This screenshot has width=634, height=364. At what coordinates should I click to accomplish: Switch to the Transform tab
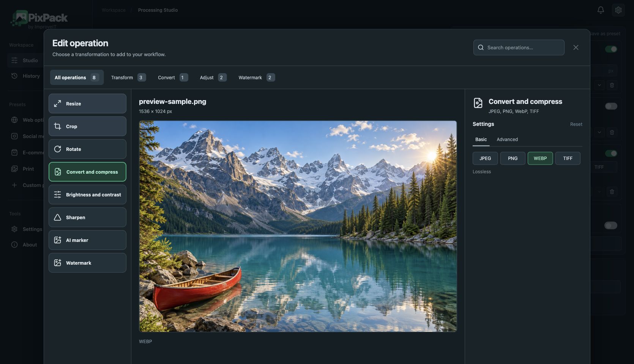128,77
